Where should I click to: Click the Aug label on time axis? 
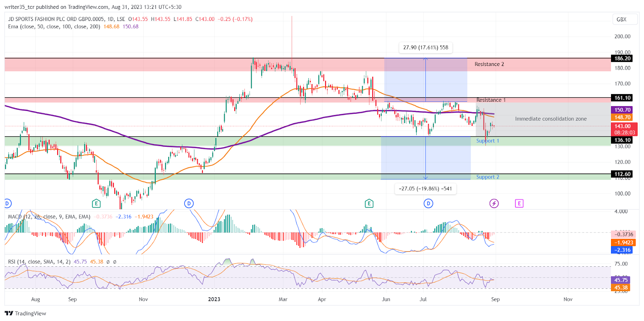pyautogui.click(x=35, y=299)
